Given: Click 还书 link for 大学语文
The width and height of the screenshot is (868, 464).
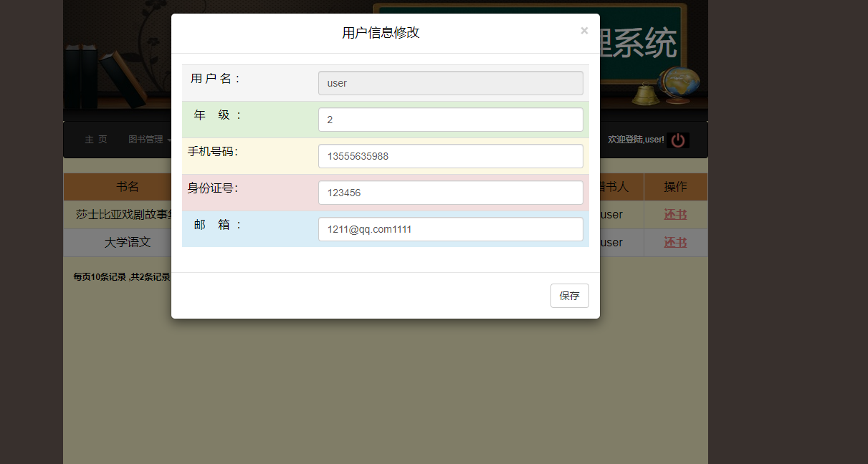Looking at the screenshot, I should [674, 242].
